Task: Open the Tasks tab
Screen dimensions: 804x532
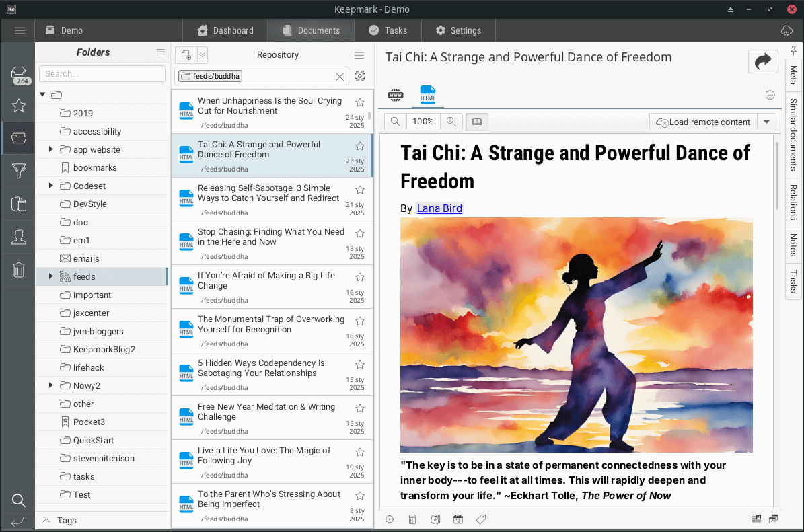Action: (x=388, y=30)
